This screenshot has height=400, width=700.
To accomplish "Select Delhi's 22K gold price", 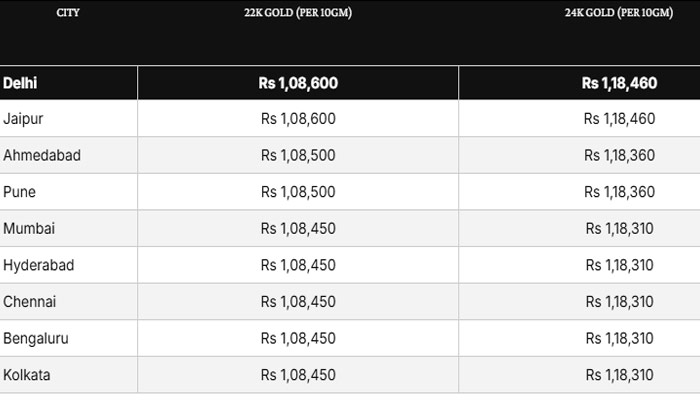I will 298,83.
